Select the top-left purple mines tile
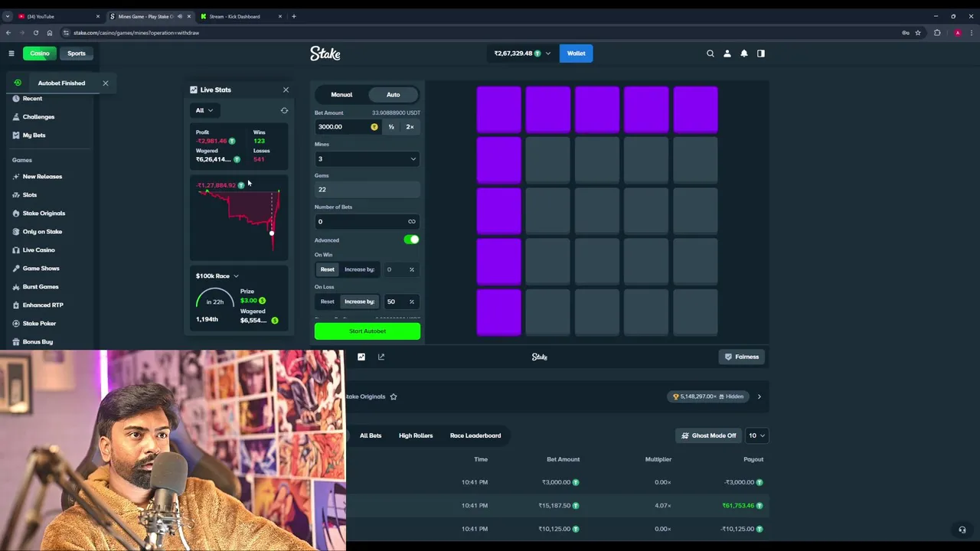The image size is (980, 551). click(x=498, y=109)
